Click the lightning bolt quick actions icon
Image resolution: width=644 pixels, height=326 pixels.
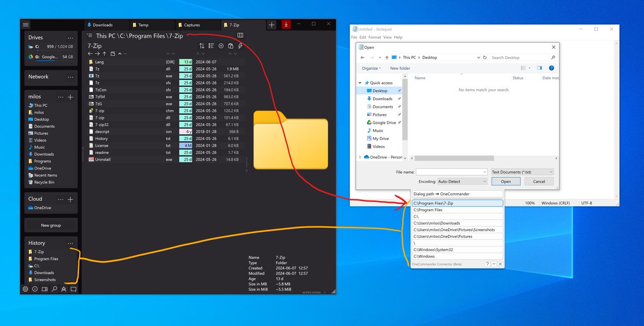click(x=240, y=46)
